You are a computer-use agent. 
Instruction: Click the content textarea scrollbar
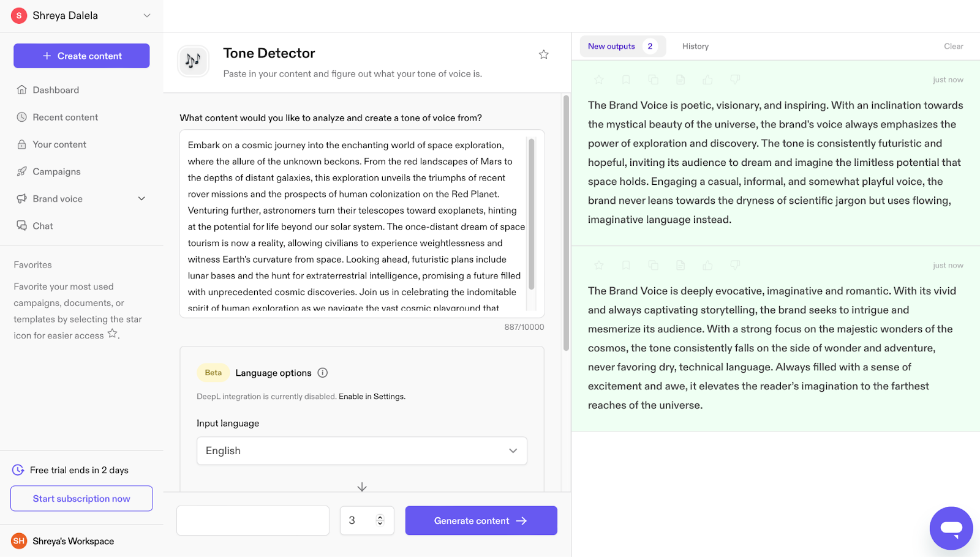tap(531, 214)
